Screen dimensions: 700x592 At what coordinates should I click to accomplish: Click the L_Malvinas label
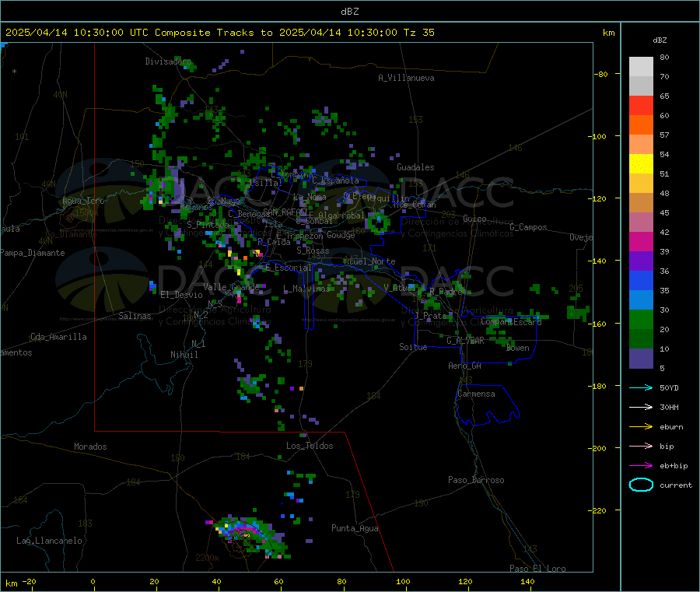click(306, 289)
